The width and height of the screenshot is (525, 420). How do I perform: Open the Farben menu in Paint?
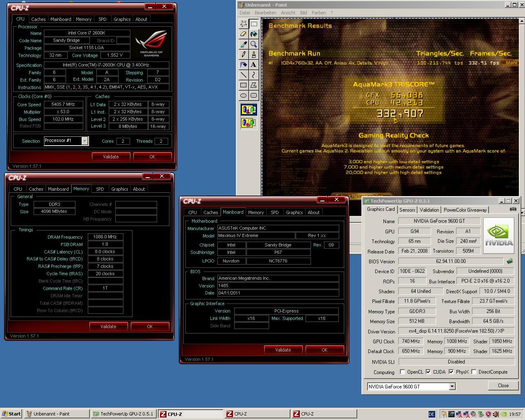pyautogui.click(x=319, y=13)
